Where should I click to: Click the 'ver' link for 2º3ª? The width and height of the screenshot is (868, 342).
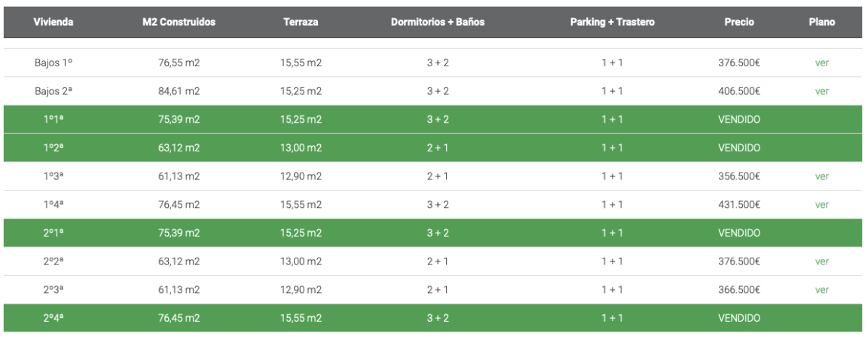821,290
